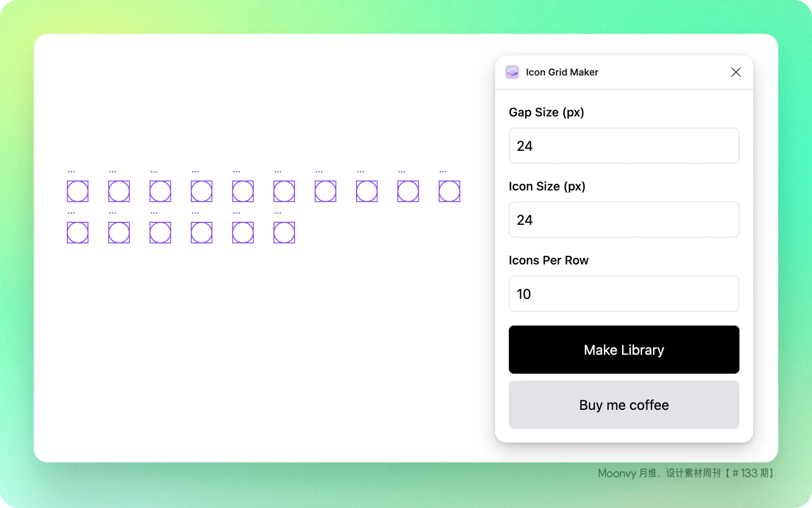Click the Buy me coffee button
The width and height of the screenshot is (812, 508).
click(x=623, y=405)
